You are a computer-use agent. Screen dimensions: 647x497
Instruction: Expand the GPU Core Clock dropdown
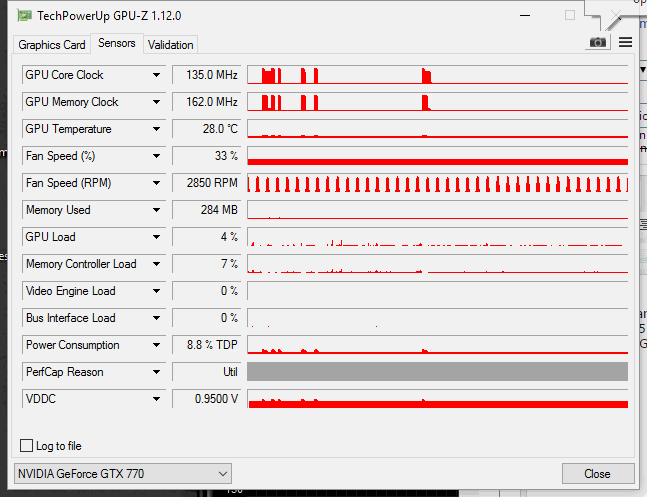tap(156, 75)
